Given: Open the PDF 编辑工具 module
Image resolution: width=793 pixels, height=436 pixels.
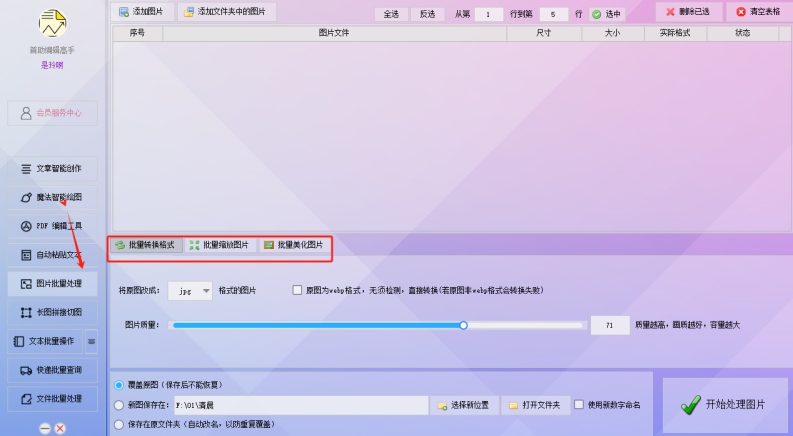Looking at the screenshot, I should tap(53, 227).
